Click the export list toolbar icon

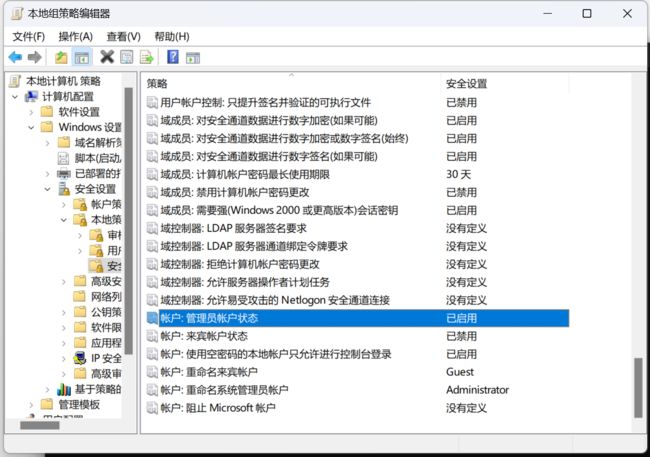(x=147, y=57)
